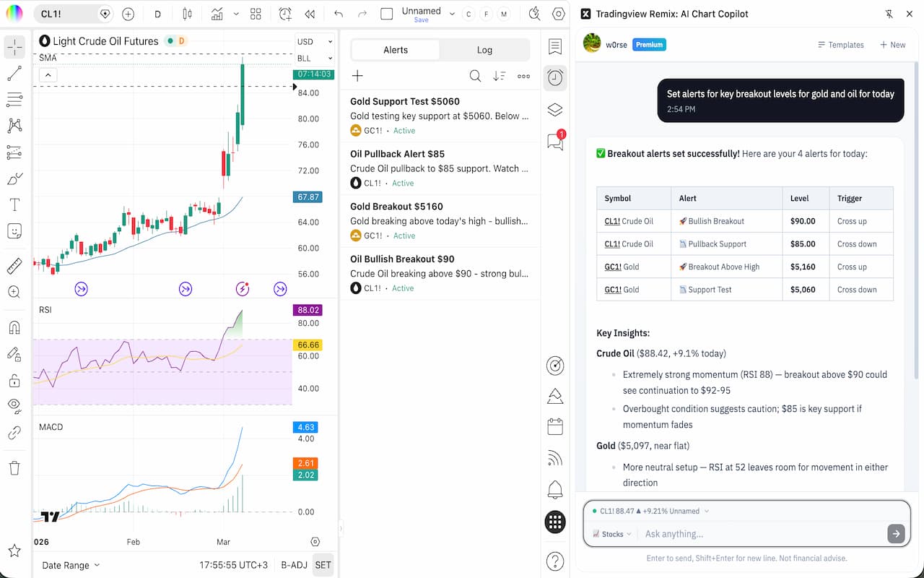Select the trend line drawing tool

pyautogui.click(x=14, y=73)
